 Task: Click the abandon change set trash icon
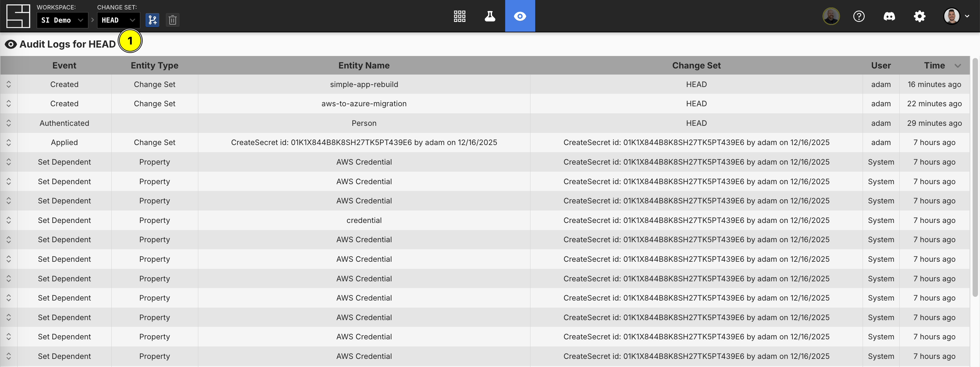172,20
